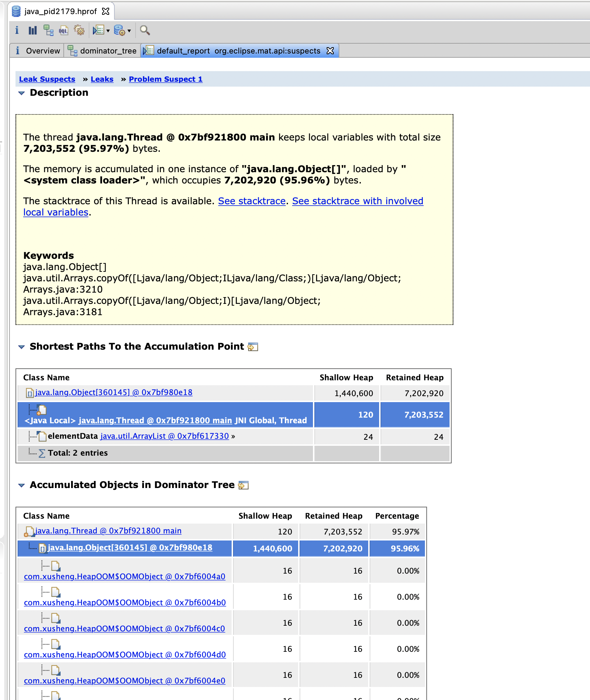Open the Leaks breadcrumb link

(x=102, y=79)
